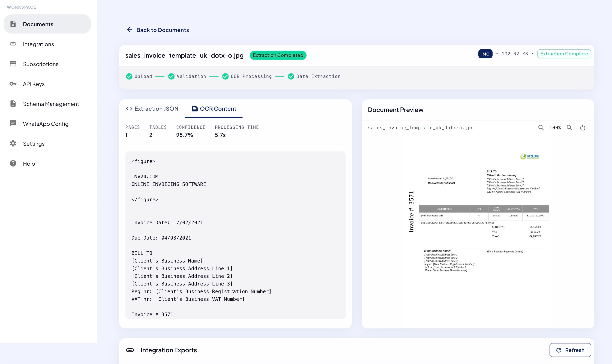Image resolution: width=612 pixels, height=364 pixels.
Task: Click the zoom in magnifier icon
Action: point(569,128)
